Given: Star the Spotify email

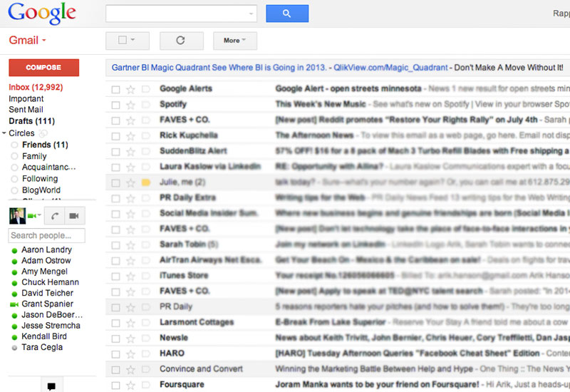Looking at the screenshot, I should pyautogui.click(x=130, y=105).
